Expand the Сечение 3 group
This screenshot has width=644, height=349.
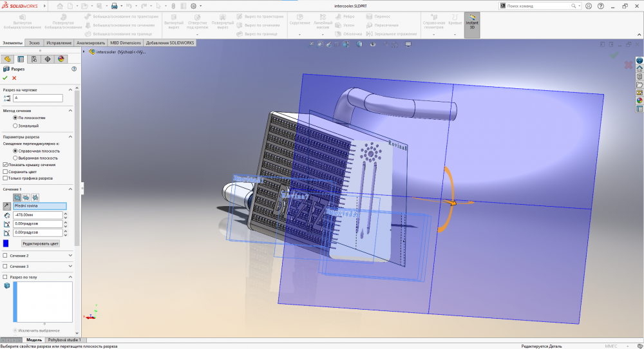pos(70,266)
